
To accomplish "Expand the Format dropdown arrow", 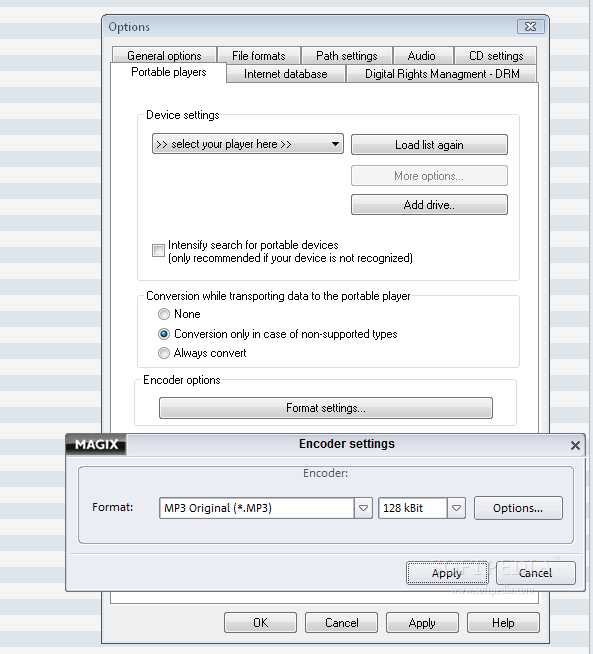I will click(364, 508).
